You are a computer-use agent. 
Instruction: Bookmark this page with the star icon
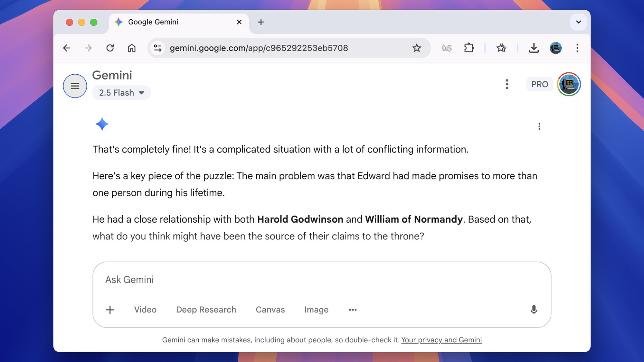coord(417,48)
